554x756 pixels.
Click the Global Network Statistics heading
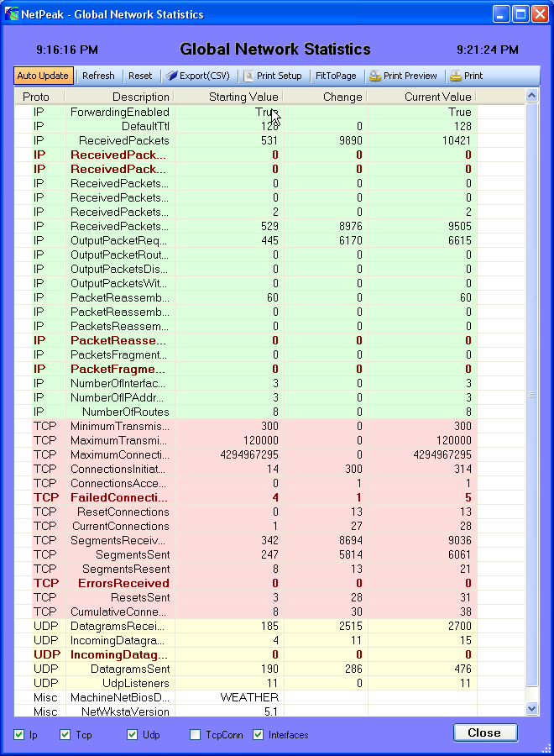(x=275, y=50)
